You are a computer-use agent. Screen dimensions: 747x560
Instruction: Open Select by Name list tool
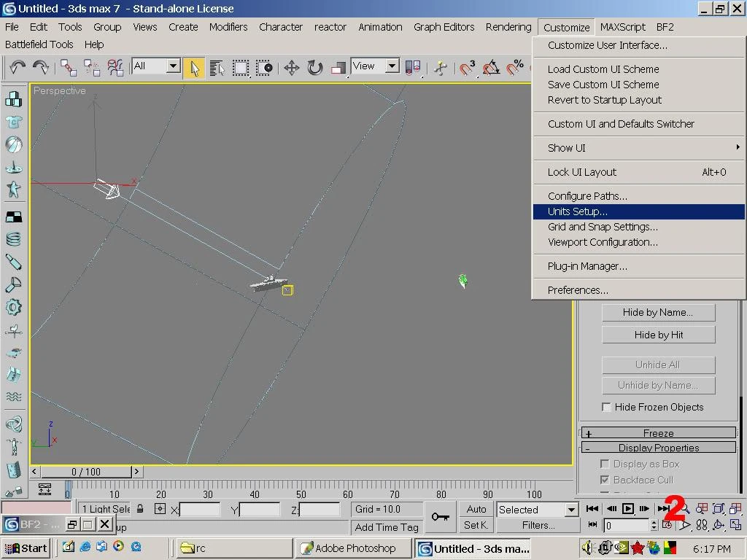pyautogui.click(x=217, y=68)
